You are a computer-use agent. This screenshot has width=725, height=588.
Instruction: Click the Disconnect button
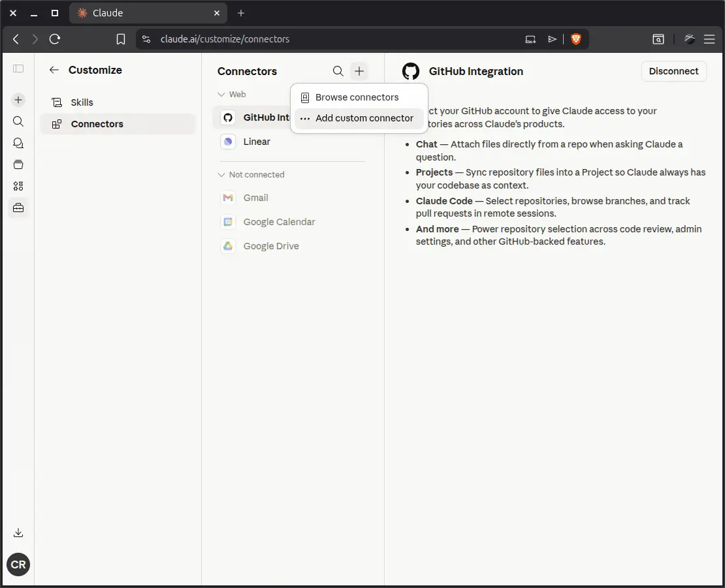point(673,71)
